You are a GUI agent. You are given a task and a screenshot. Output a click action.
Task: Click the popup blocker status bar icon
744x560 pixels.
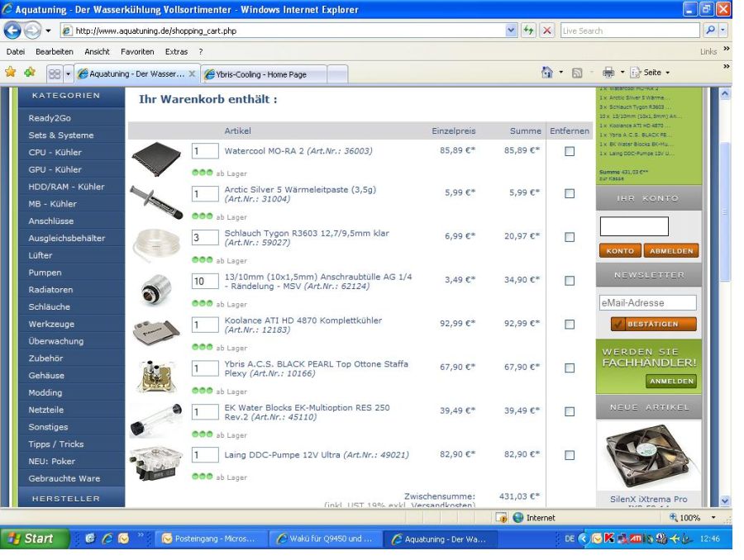(x=502, y=518)
